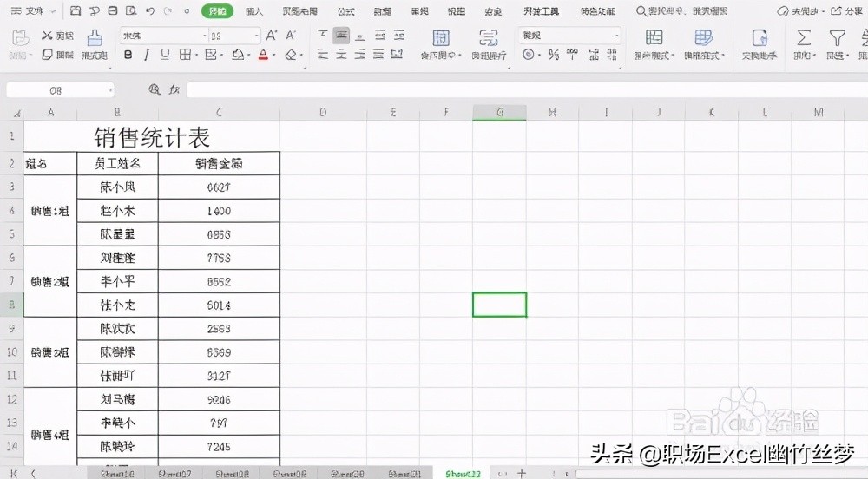Click the Filter funnel icon
Image resolution: width=868 pixels, height=479 pixels.
coord(837,37)
